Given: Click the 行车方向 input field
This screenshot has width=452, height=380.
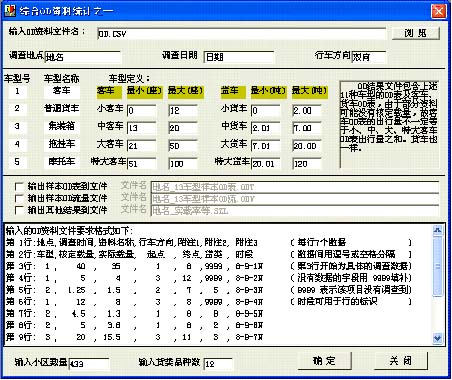Looking at the screenshot, I should coord(369,57).
